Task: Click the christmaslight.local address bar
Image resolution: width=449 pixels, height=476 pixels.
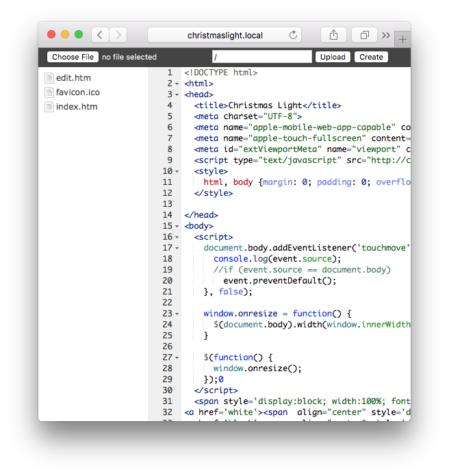Action: pos(224,35)
